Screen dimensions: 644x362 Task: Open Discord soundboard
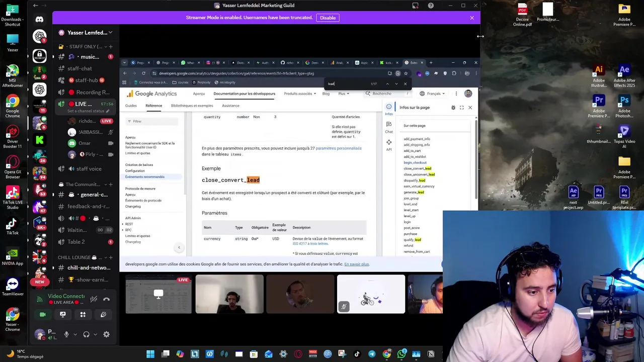[103, 315]
